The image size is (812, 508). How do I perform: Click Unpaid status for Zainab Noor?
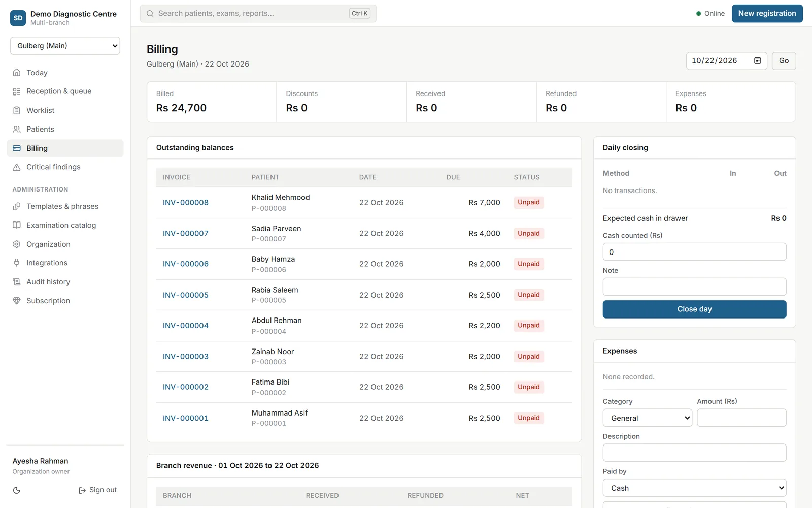[x=528, y=357]
